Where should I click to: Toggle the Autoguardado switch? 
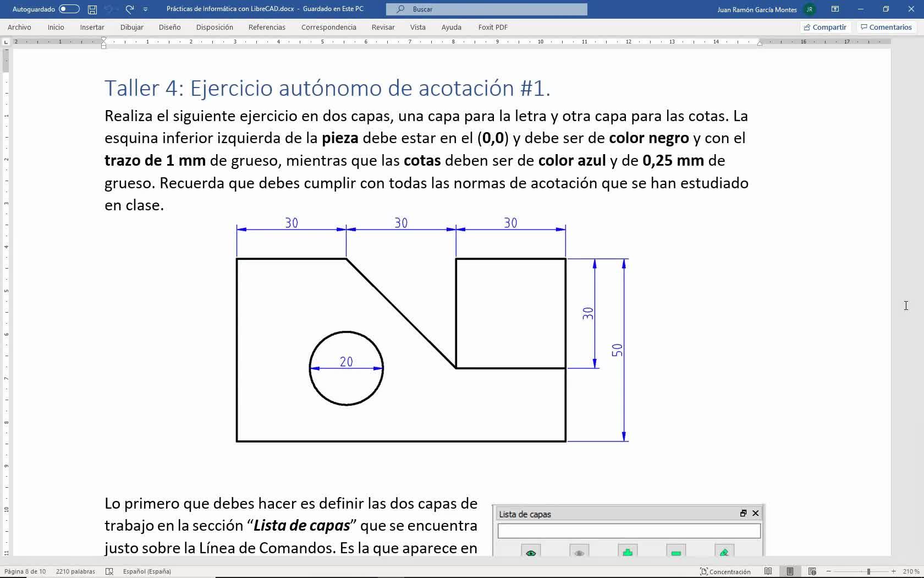pos(69,9)
